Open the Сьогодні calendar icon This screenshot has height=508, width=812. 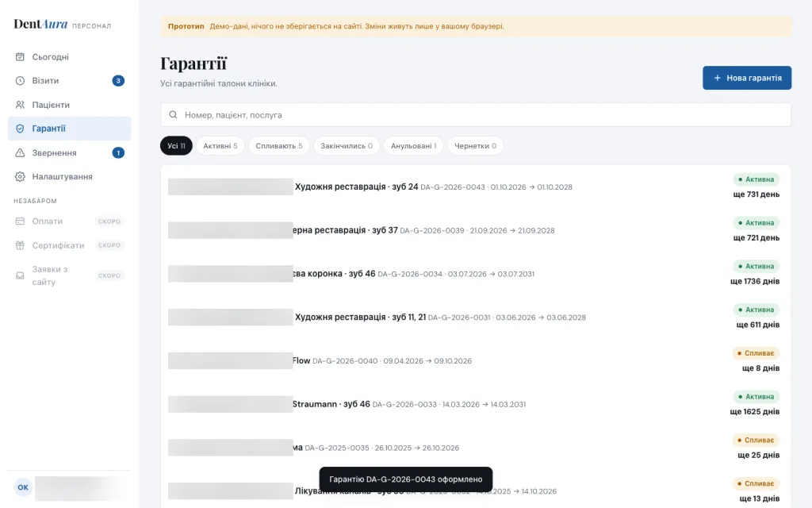[20, 57]
